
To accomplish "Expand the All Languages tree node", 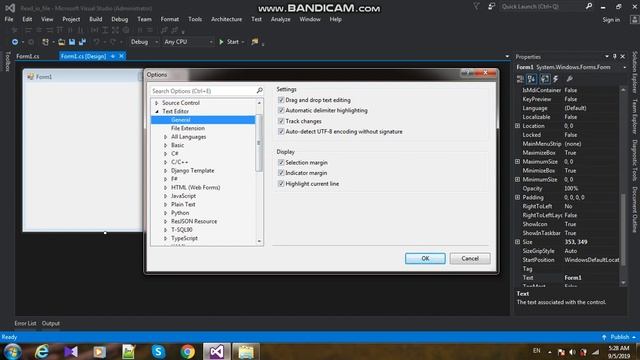I will pyautogui.click(x=165, y=137).
